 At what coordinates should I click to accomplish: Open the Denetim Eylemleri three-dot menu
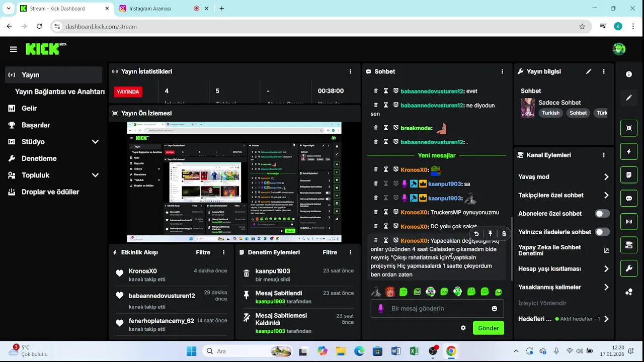[x=351, y=252]
